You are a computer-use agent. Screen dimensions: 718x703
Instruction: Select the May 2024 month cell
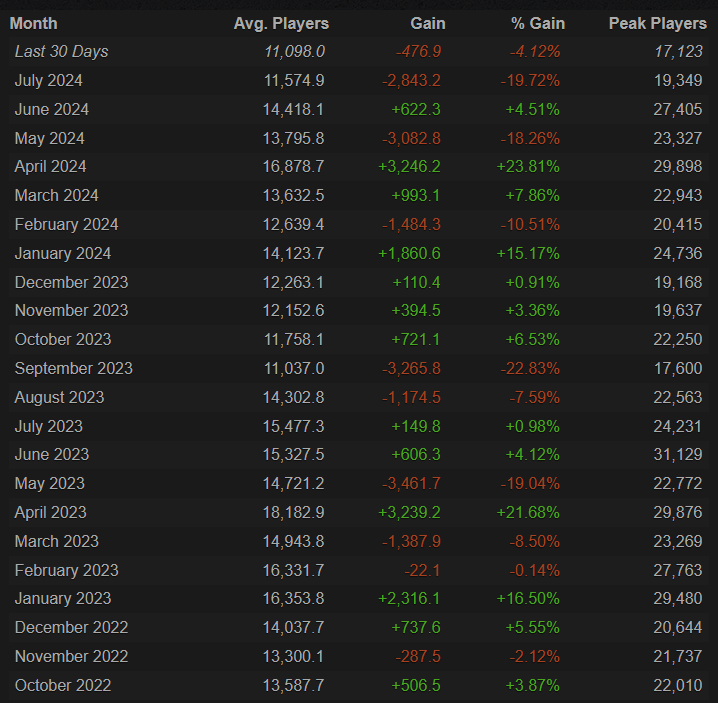(x=49, y=138)
